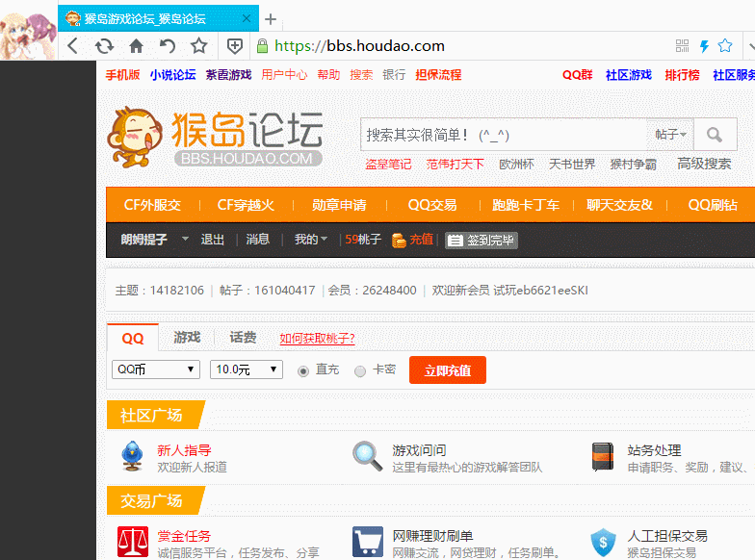Open the 手机版 top link
The image size is (755, 560).
123,75
